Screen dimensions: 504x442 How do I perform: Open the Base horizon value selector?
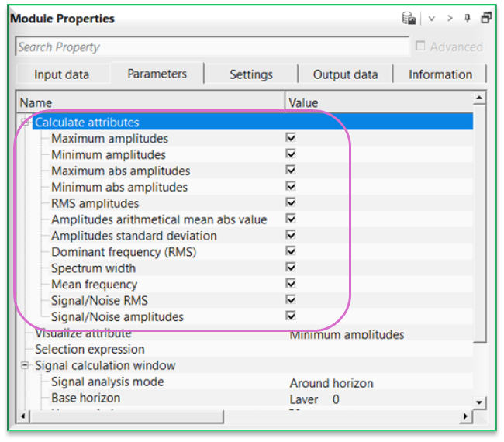click(x=381, y=399)
